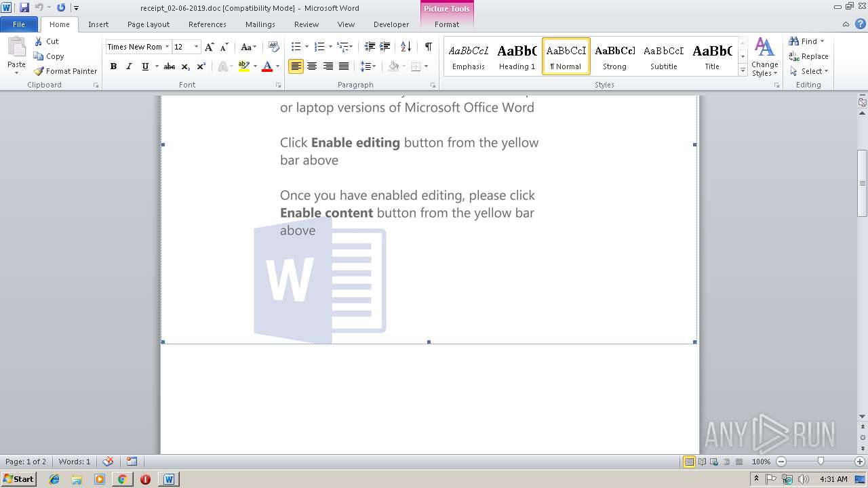Shrink font size with the smaller A icon
The image size is (868, 488).
[224, 47]
